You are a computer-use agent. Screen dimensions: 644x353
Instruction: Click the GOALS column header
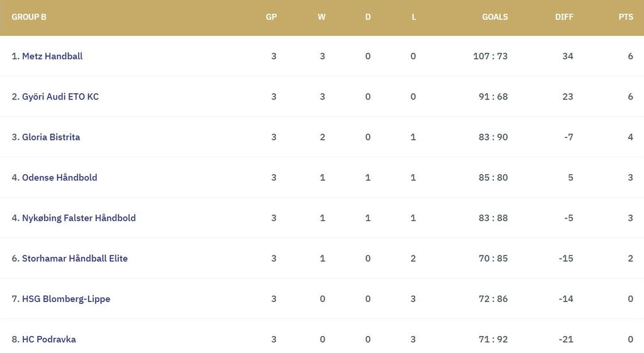point(495,17)
